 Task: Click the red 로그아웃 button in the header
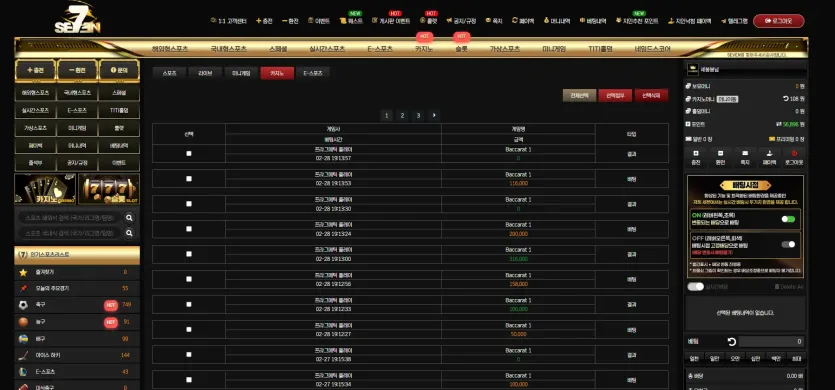(779, 21)
